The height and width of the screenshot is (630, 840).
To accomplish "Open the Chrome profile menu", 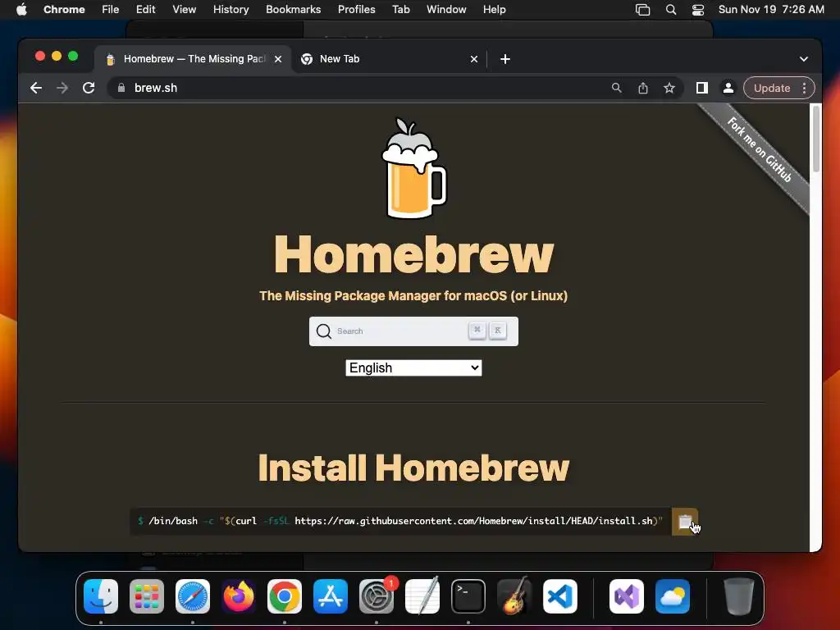I will click(x=728, y=88).
